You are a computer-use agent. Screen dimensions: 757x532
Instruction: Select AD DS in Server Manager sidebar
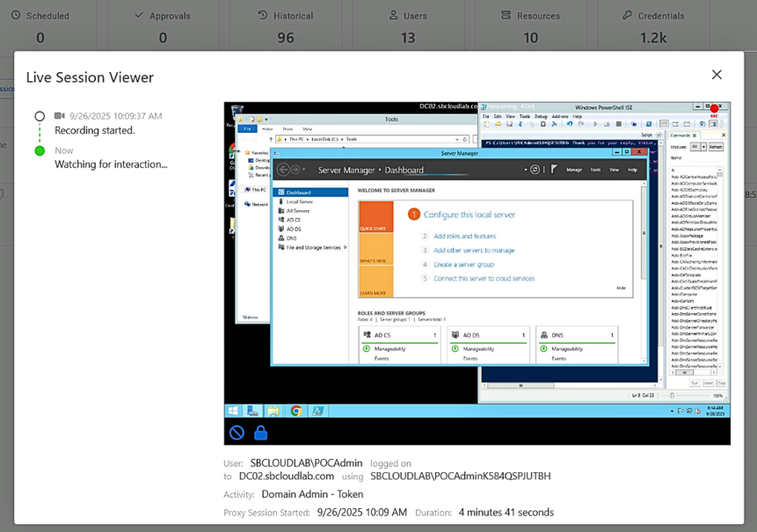point(294,229)
